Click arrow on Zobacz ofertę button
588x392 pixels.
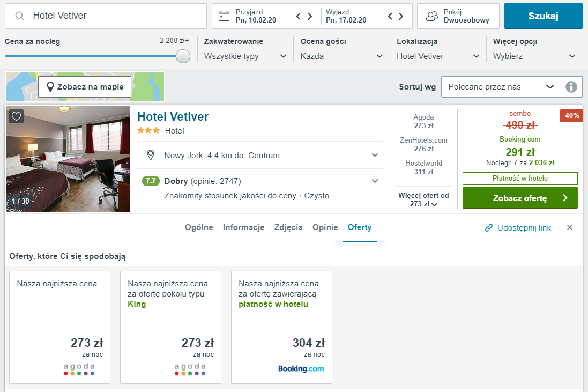click(565, 198)
